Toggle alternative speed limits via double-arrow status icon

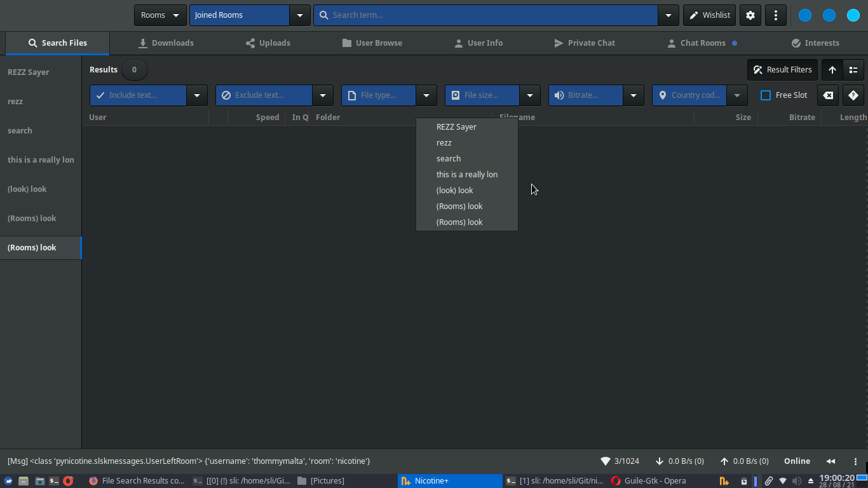pyautogui.click(x=831, y=461)
